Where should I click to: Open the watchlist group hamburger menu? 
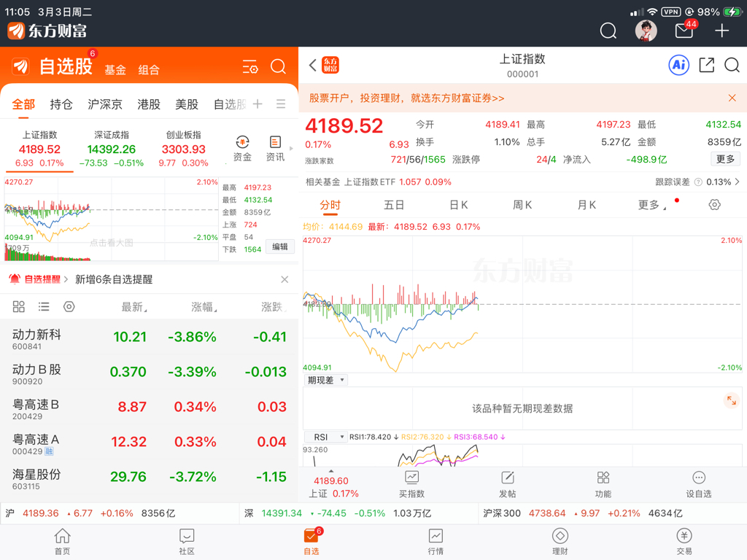pyautogui.click(x=281, y=104)
